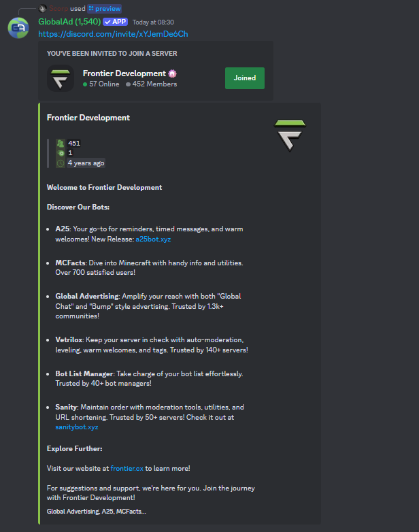The width and height of the screenshot is (419, 532).
Task: Click the GlobalAd bot avatar
Action: point(18,28)
